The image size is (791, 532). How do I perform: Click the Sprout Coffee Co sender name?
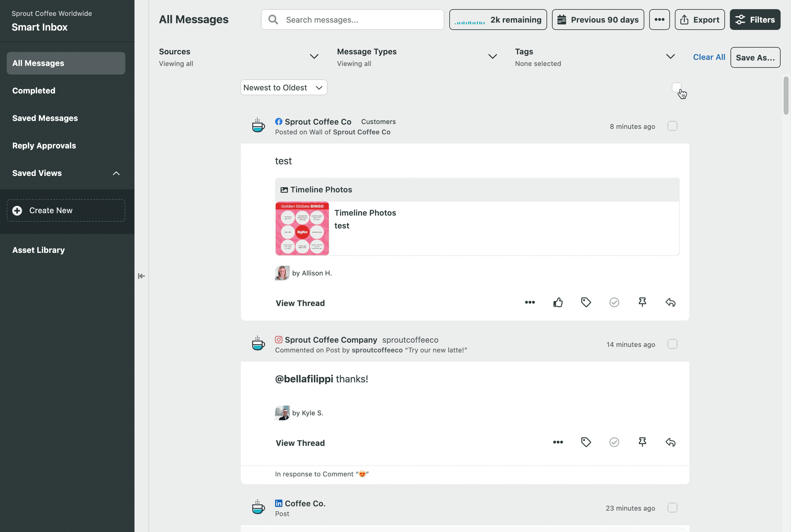pos(318,122)
